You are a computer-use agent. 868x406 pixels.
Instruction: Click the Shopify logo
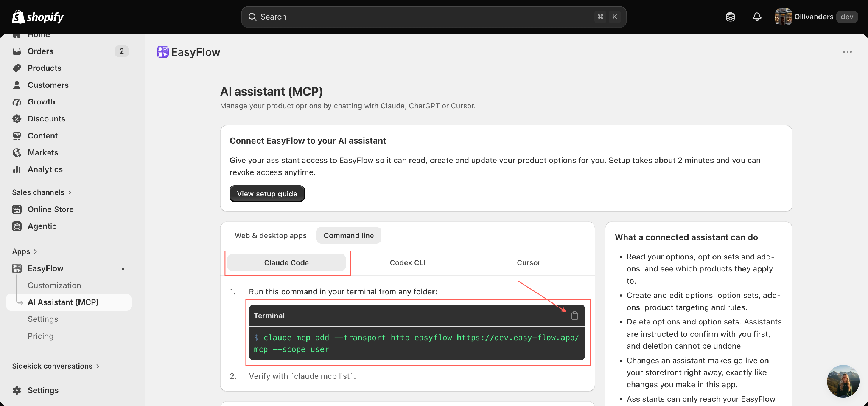tap(38, 17)
